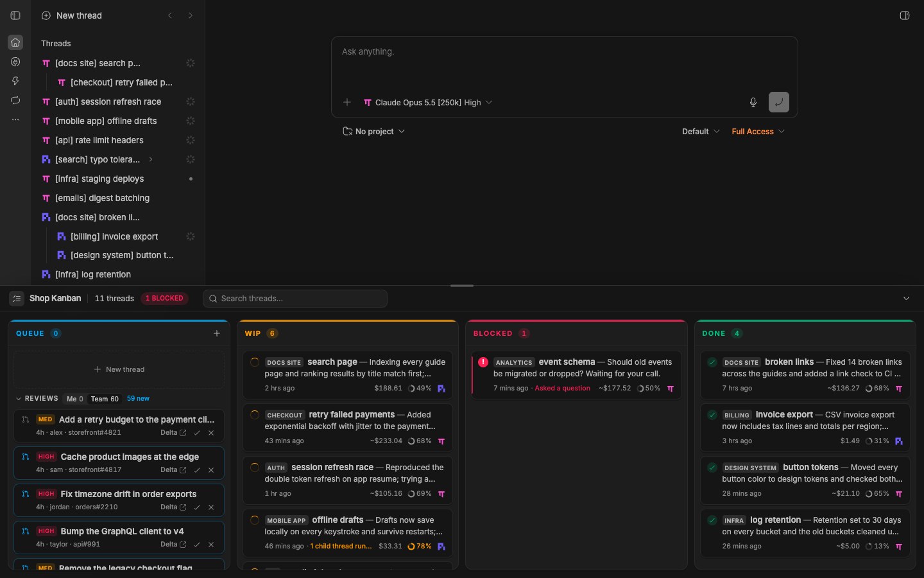Click the send message button in the composer
924x578 pixels.
click(x=779, y=102)
